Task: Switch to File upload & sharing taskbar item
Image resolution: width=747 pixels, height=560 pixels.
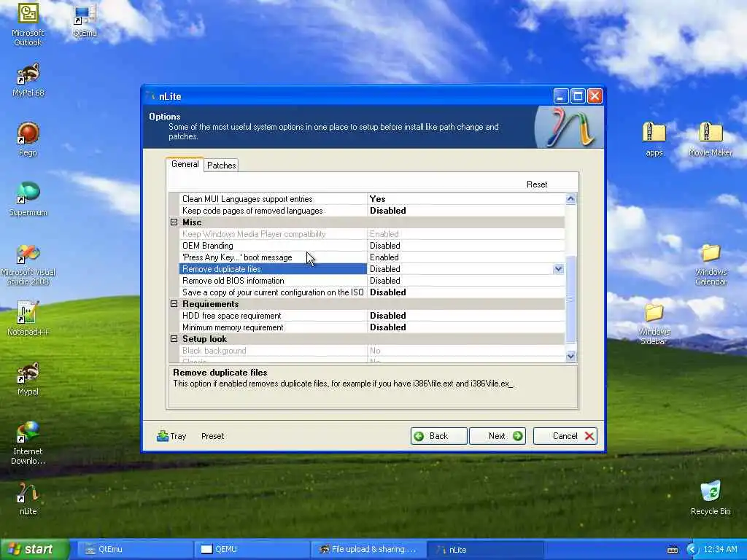Action: [x=368, y=550]
